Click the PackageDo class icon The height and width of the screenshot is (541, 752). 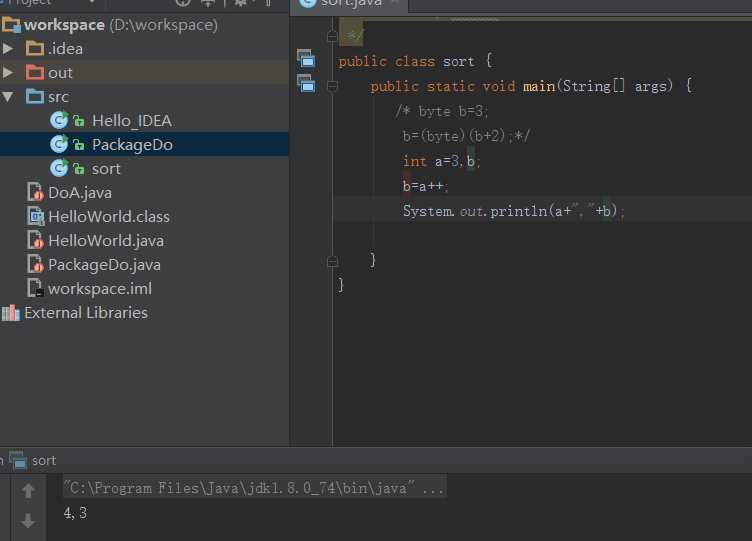click(x=59, y=144)
